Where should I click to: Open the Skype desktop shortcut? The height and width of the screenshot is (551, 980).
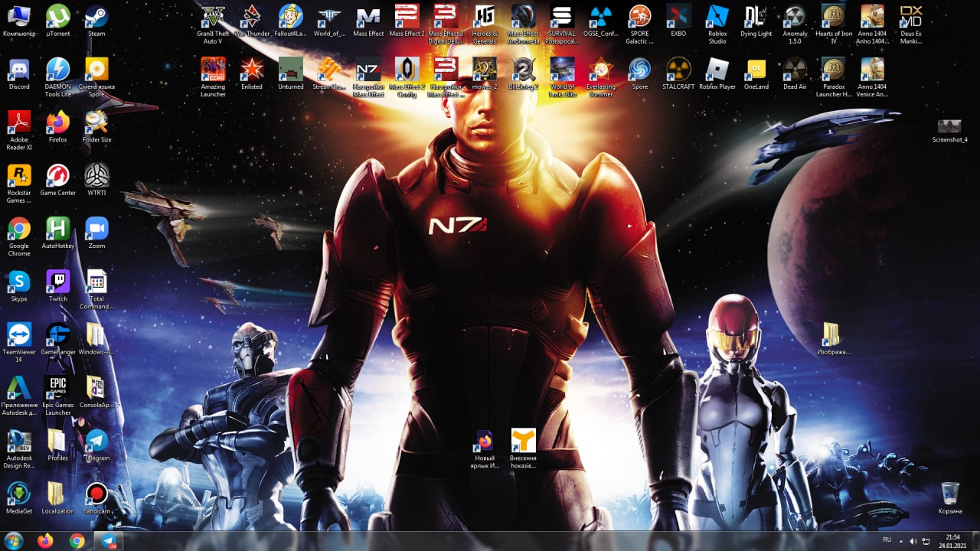click(19, 285)
